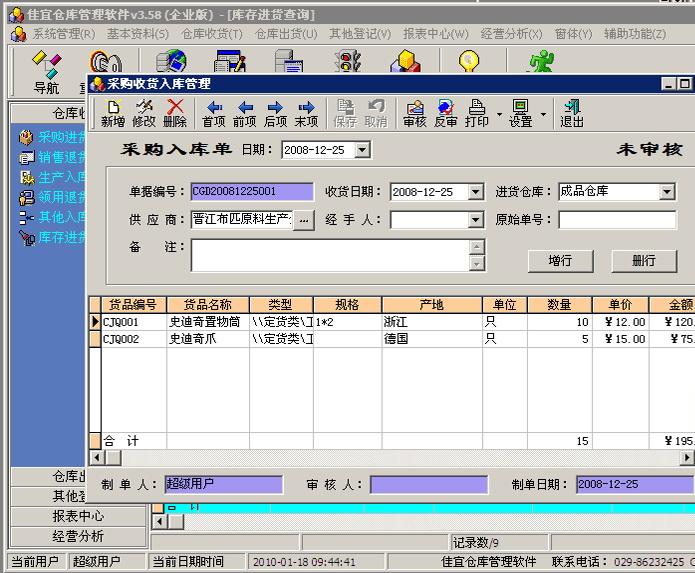
Task: Click the 删除 (delete) red X icon
Action: coord(175,113)
